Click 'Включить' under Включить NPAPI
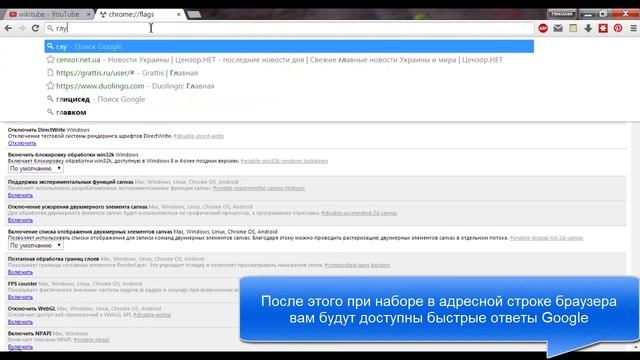Screen dimensions: 640x360 point(20,347)
